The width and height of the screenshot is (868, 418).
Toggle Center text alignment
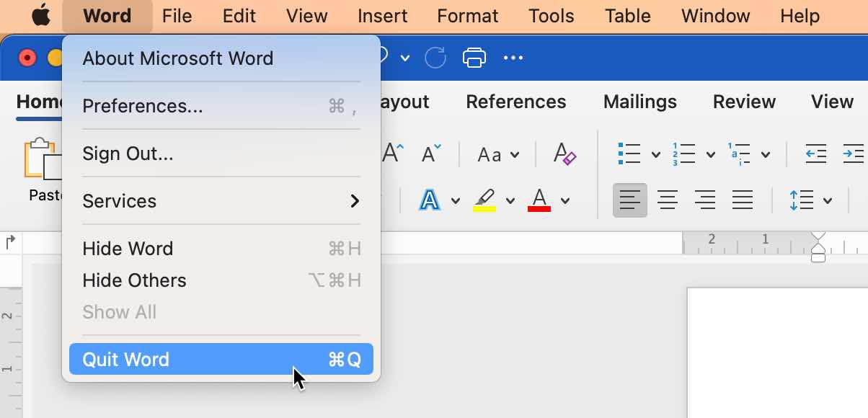[668, 200]
